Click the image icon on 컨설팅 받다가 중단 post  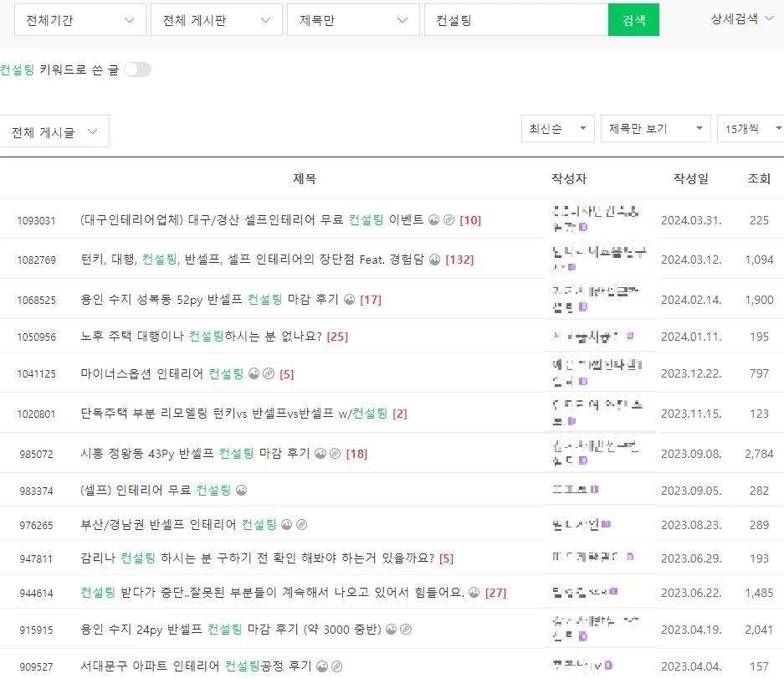pos(474,593)
